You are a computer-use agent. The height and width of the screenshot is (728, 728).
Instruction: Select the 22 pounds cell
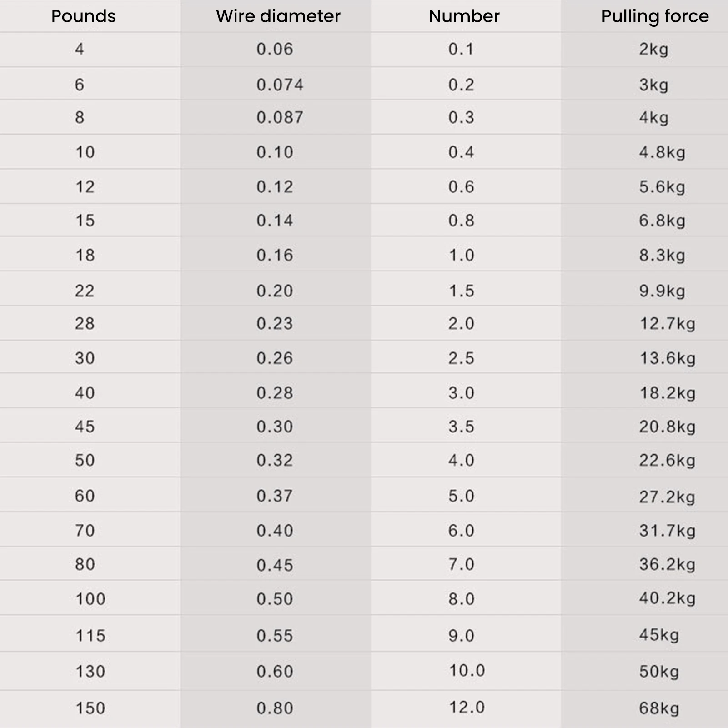[x=85, y=291]
